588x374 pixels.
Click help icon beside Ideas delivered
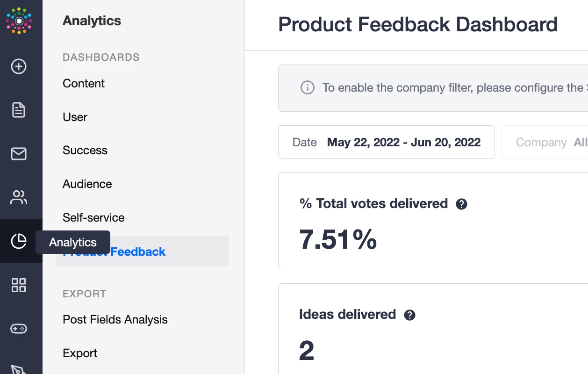pos(409,315)
